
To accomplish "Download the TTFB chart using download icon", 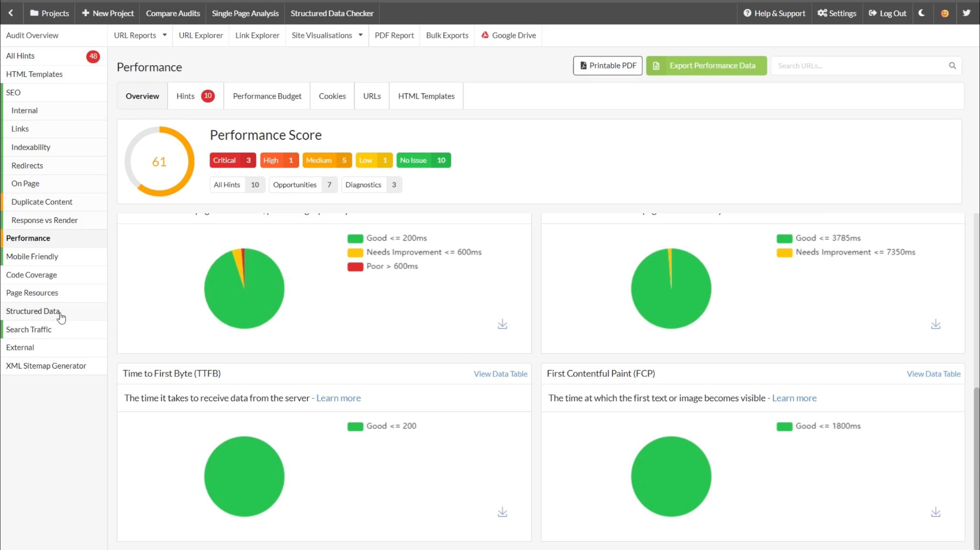I will [502, 512].
